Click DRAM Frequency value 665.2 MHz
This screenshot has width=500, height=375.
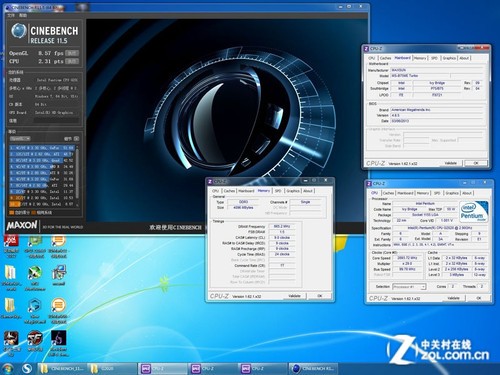point(282,226)
